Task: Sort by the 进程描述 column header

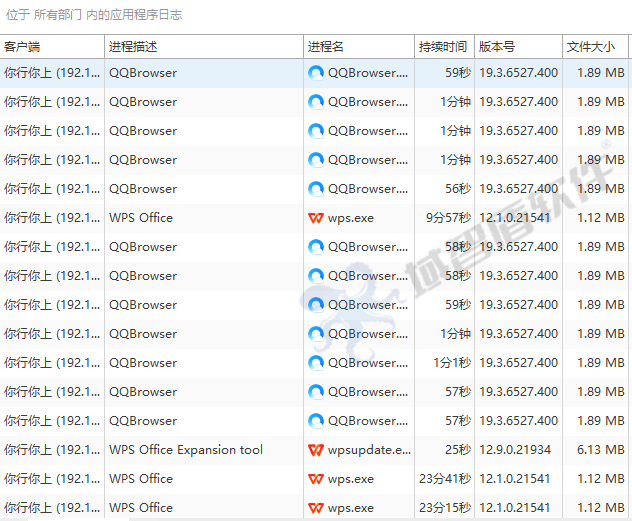Action: pyautogui.click(x=204, y=47)
